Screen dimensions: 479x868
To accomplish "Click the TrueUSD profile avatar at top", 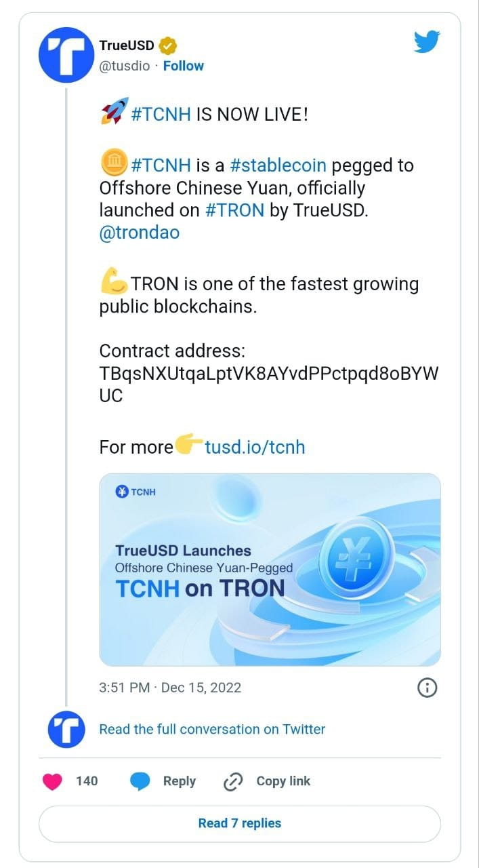I will (x=66, y=55).
